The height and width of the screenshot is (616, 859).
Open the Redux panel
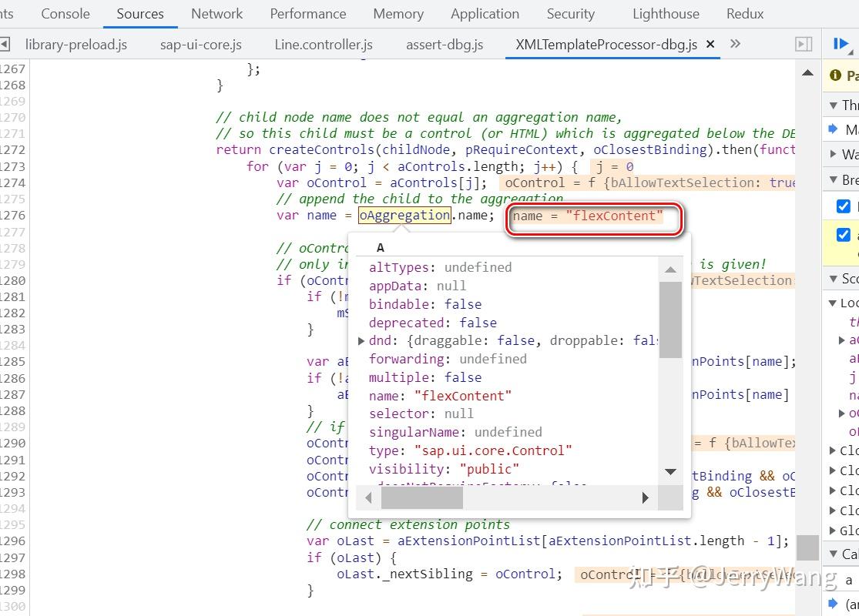[x=744, y=13]
